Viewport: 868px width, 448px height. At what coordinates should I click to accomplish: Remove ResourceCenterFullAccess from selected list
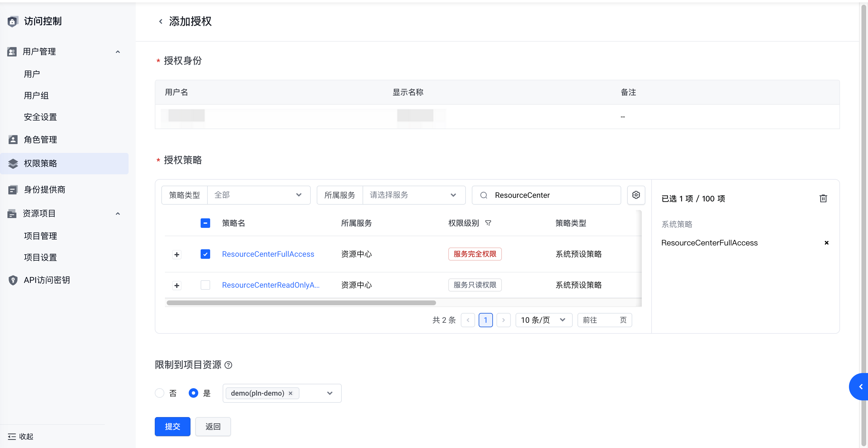pos(826,243)
